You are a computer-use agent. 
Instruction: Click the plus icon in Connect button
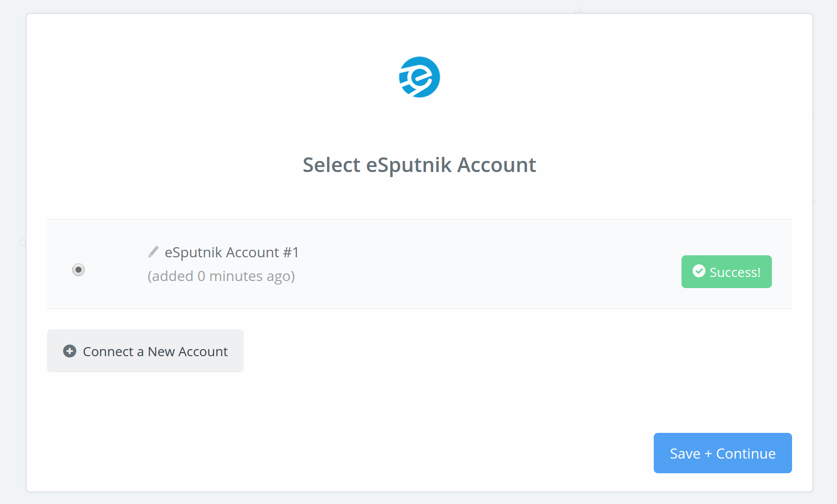point(70,351)
